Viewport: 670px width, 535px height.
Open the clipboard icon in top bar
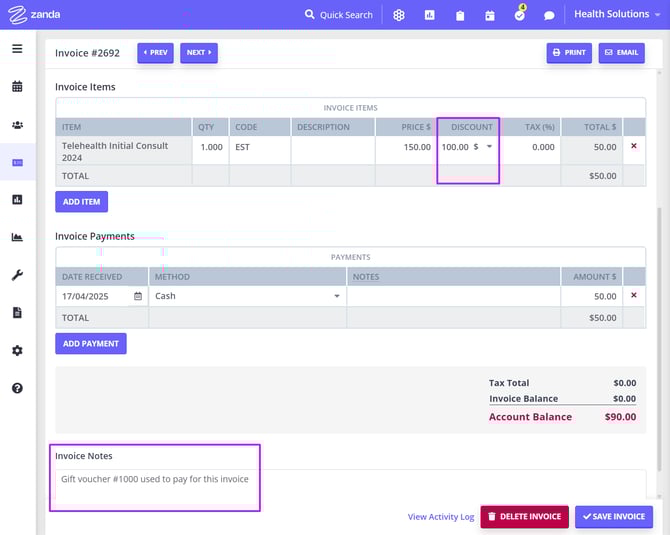pyautogui.click(x=460, y=16)
